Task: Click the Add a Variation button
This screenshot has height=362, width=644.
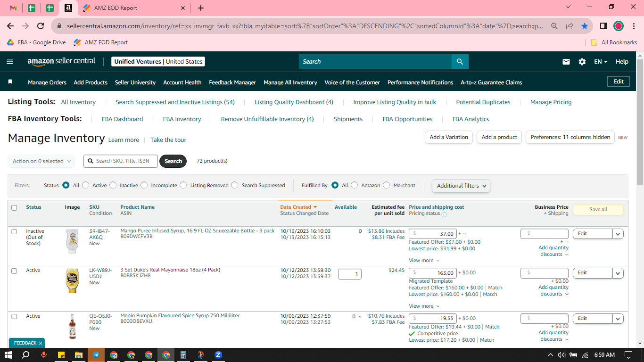Action: (x=449, y=137)
